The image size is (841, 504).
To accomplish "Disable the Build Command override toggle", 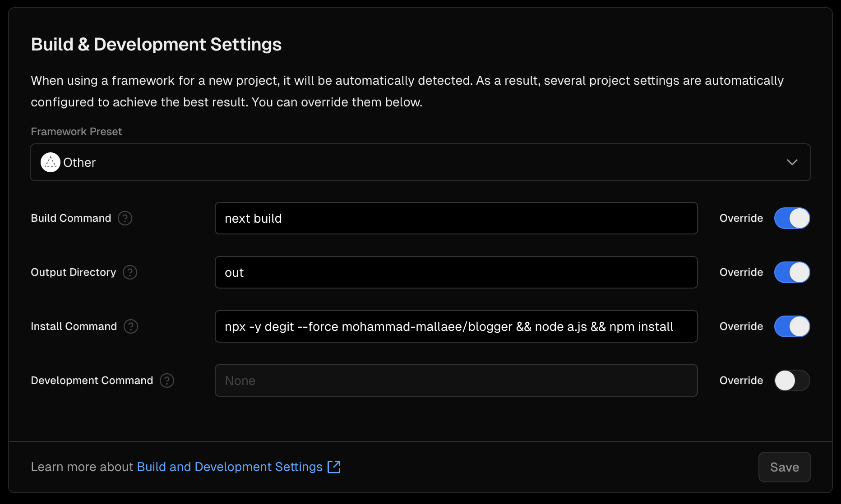I will point(792,218).
